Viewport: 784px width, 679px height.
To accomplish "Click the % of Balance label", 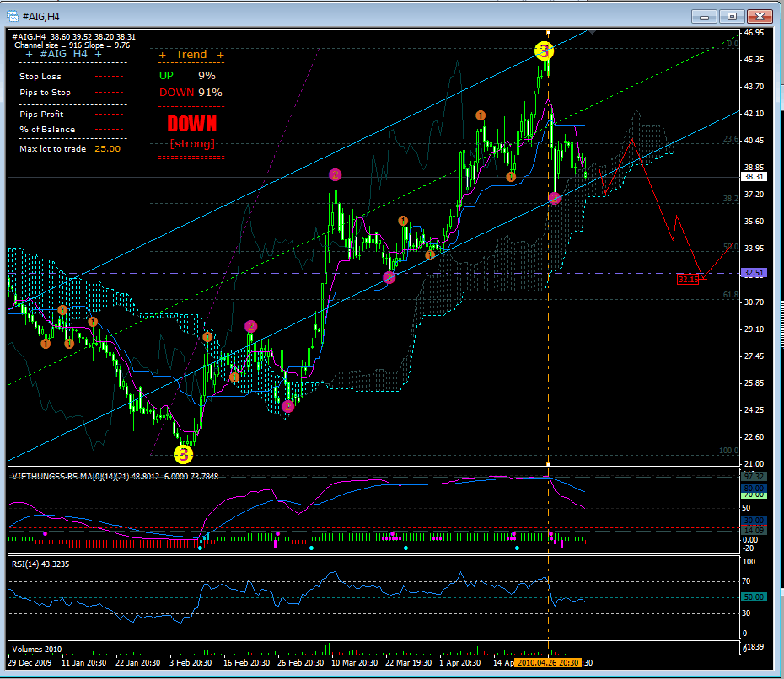I will coord(47,130).
